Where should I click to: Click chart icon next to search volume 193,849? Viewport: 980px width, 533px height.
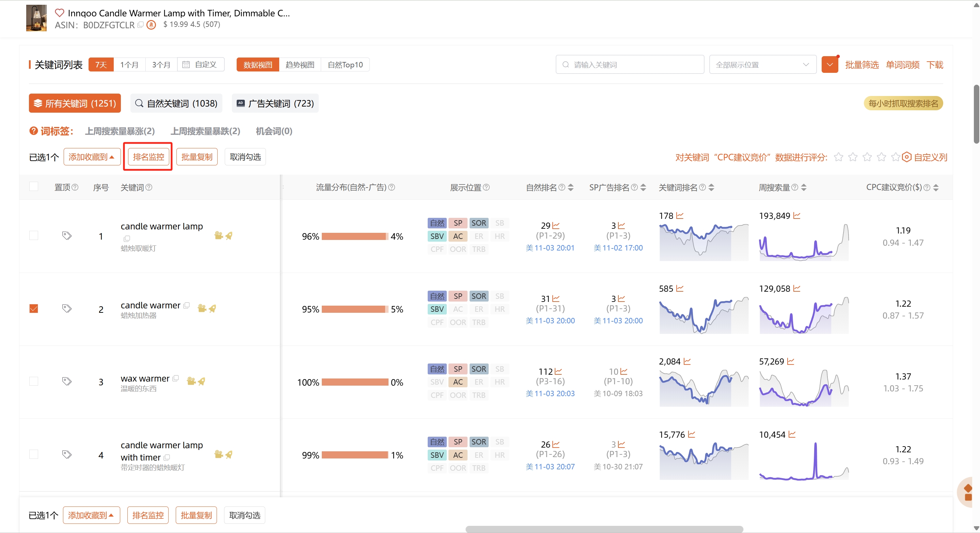pos(796,215)
